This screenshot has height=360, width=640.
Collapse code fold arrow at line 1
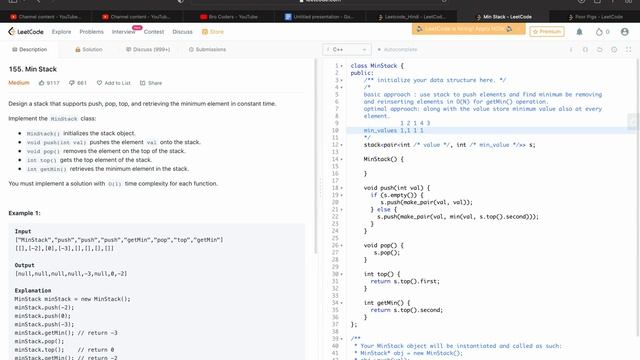(342, 66)
